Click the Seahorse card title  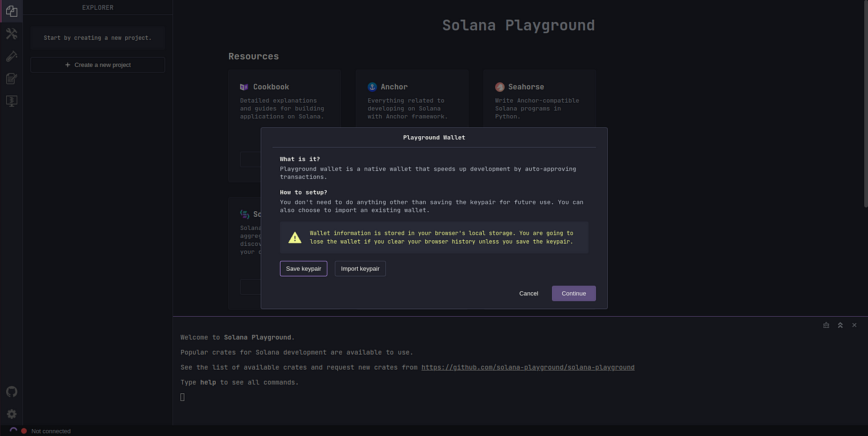[526, 87]
